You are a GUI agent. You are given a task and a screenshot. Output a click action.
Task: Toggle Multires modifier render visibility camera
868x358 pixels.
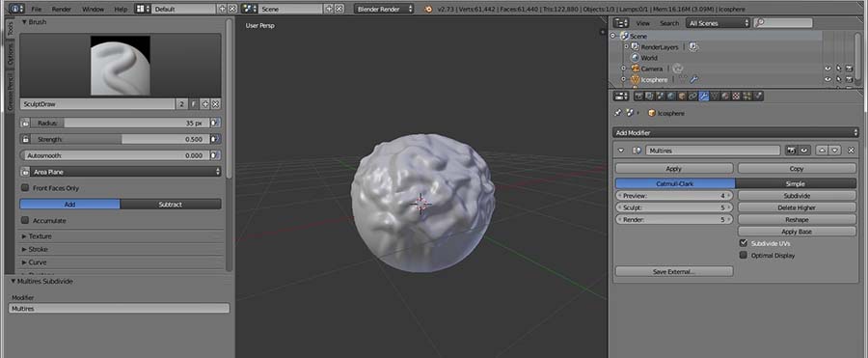pyautogui.click(x=791, y=151)
